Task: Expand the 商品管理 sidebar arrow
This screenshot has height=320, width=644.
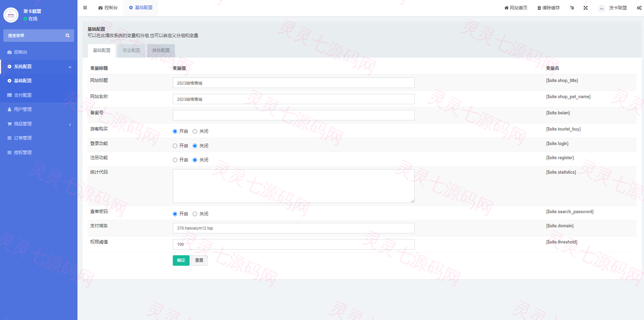Action: click(x=70, y=124)
